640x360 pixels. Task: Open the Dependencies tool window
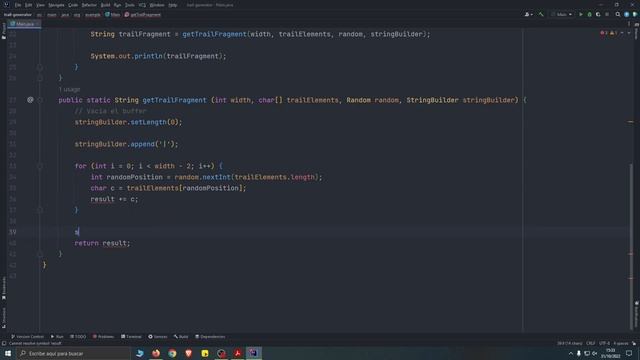(x=210, y=337)
